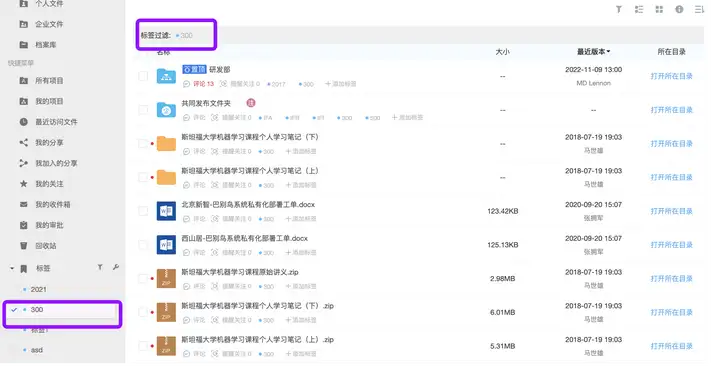
Task: Open the info panel icon
Action: point(679,9)
